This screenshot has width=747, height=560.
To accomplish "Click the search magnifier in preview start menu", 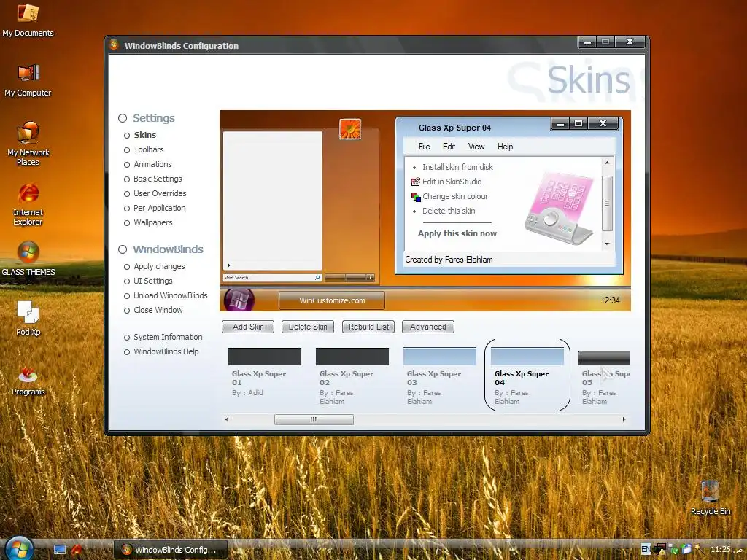I will (x=317, y=278).
